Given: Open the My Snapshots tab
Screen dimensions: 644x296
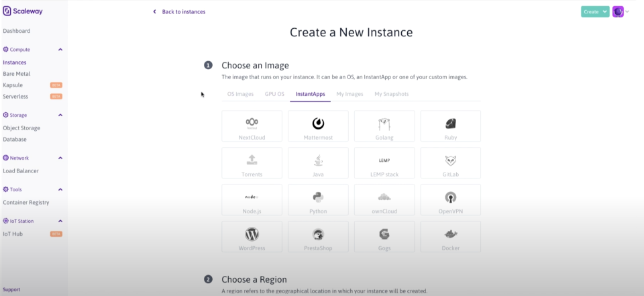Looking at the screenshot, I should [x=391, y=94].
